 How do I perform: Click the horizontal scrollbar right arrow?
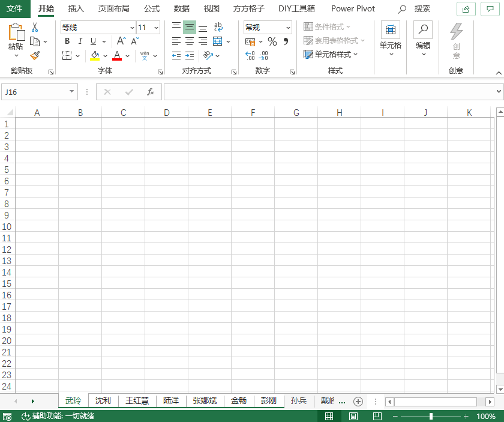[490, 402]
